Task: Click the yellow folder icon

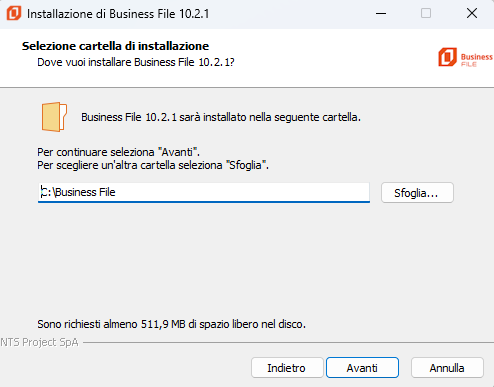Action: [x=54, y=117]
